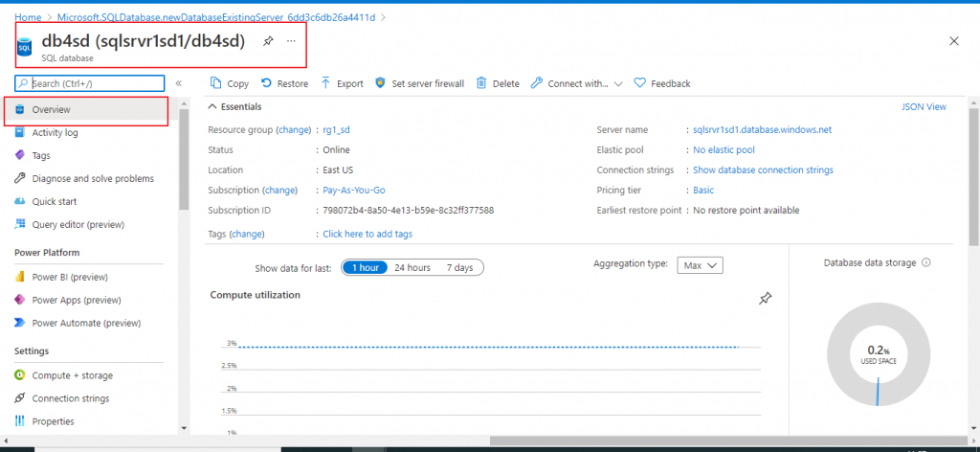
Task: Pin the Compute utilization chart
Action: [765, 299]
